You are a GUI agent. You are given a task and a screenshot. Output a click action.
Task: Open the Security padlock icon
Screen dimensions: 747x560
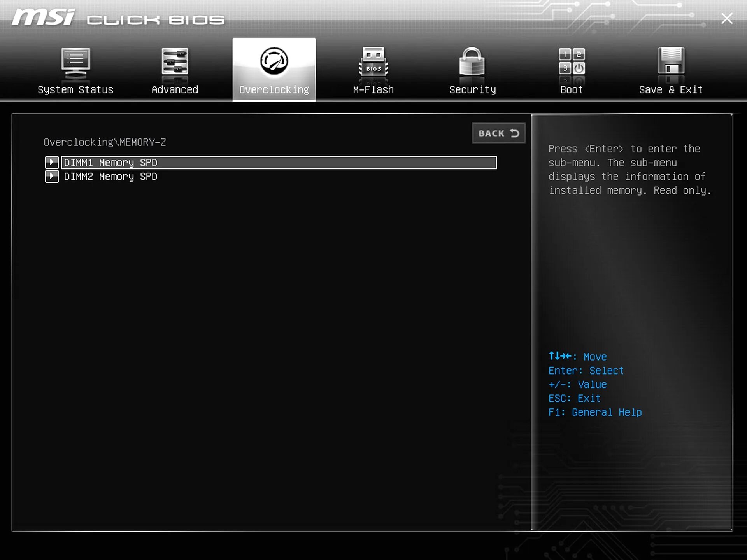pos(472,61)
